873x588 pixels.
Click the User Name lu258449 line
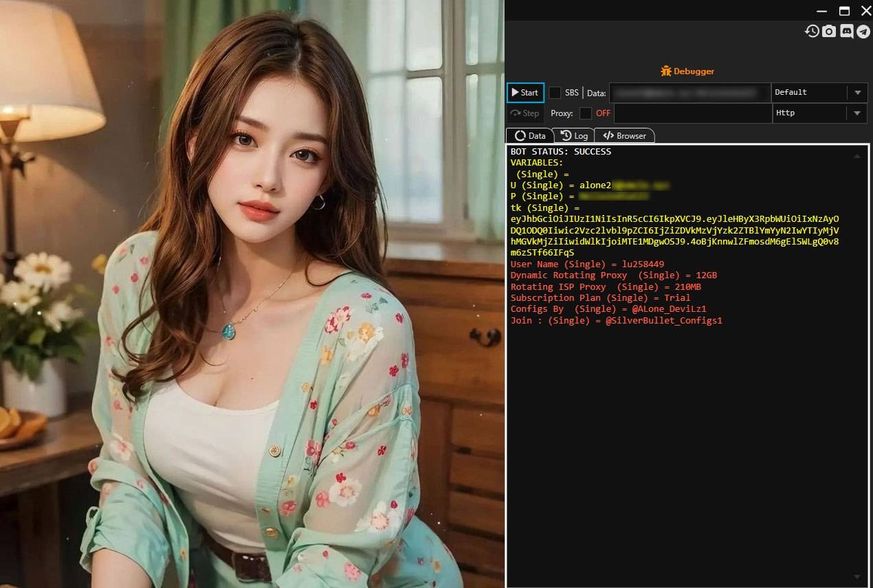[587, 264]
